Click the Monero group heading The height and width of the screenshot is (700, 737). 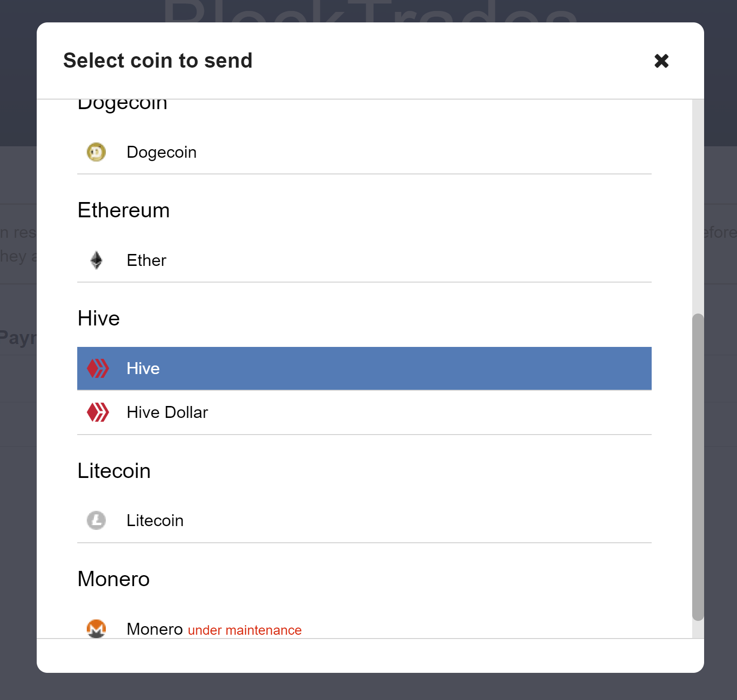[113, 579]
